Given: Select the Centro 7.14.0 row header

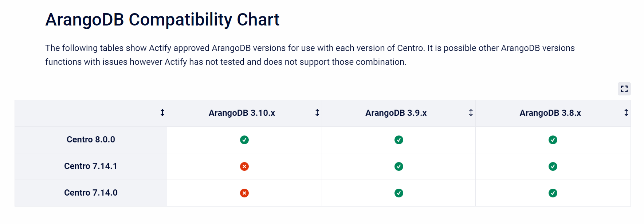Looking at the screenshot, I should point(91,193).
